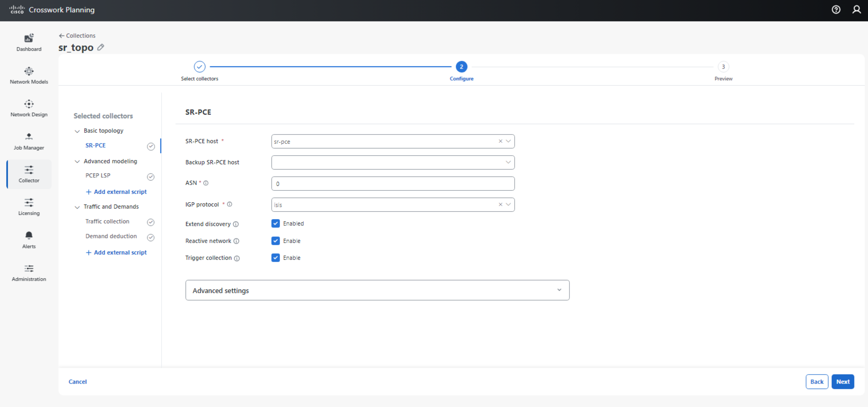The width and height of the screenshot is (868, 407).
Task: Add external script under Traffic and Demands
Action: (116, 253)
